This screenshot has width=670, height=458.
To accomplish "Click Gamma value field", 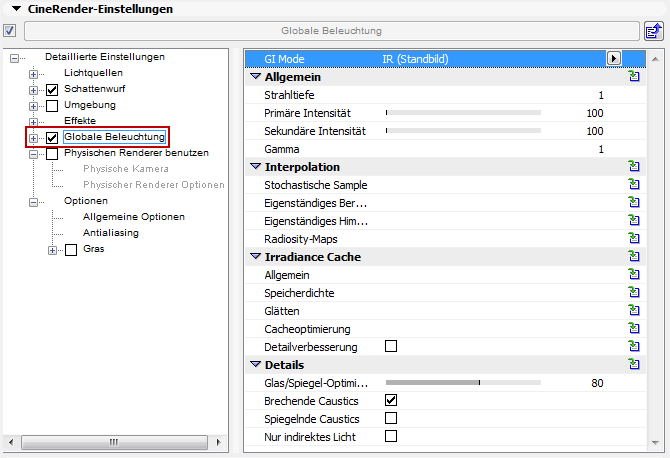I will 601,149.
